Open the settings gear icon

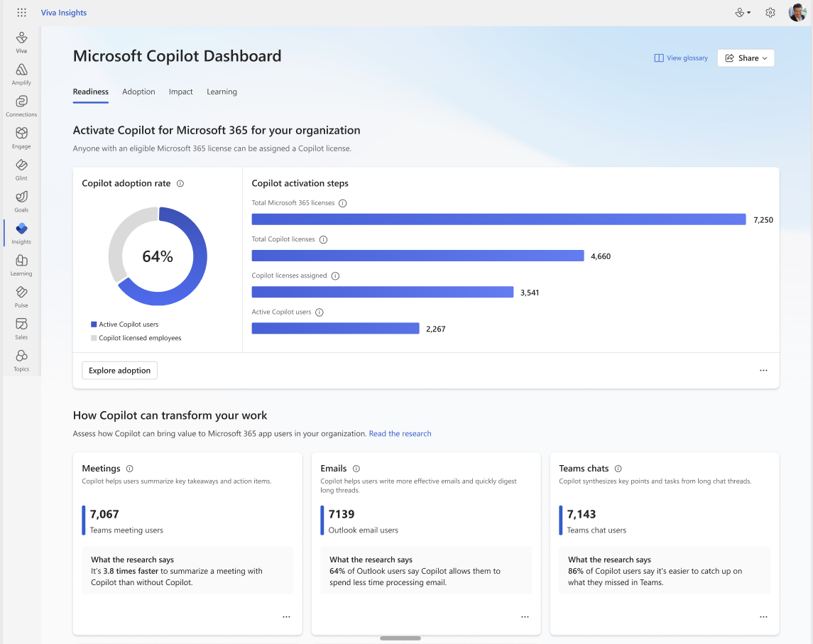coord(770,13)
